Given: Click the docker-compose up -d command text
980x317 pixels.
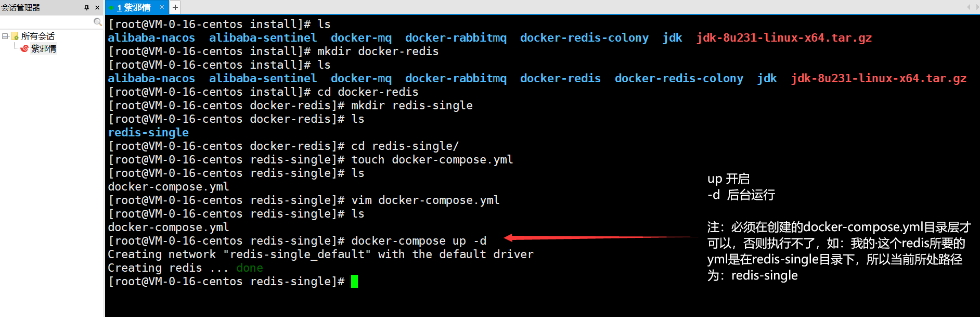Looking at the screenshot, I should coord(419,241).
